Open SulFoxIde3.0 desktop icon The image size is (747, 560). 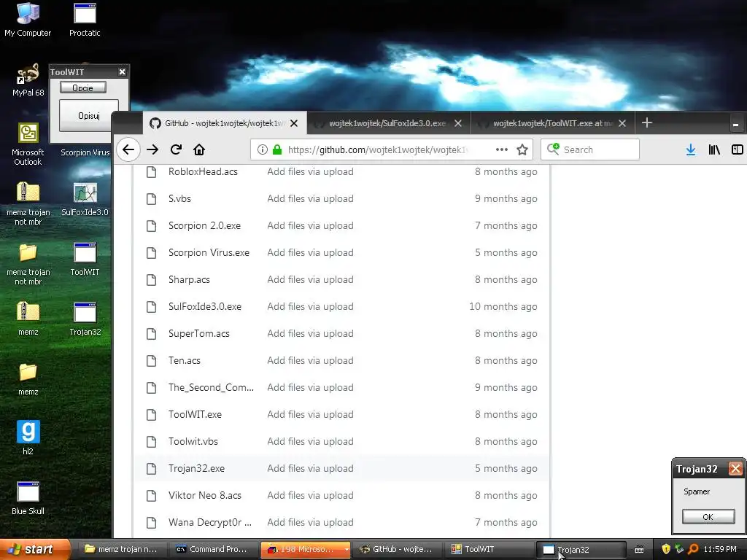tap(85, 199)
